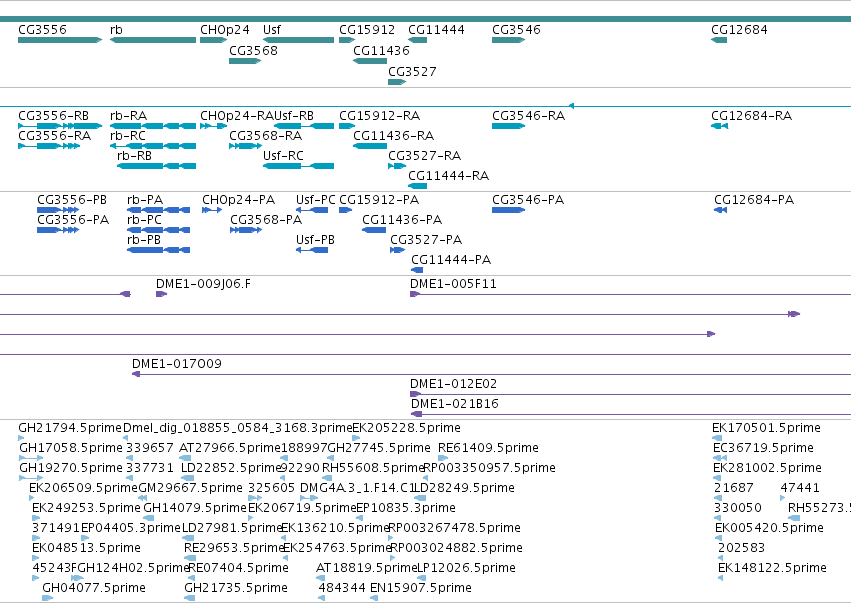Select transcript CG3556-RB
The image size is (851, 603).
coord(60,126)
